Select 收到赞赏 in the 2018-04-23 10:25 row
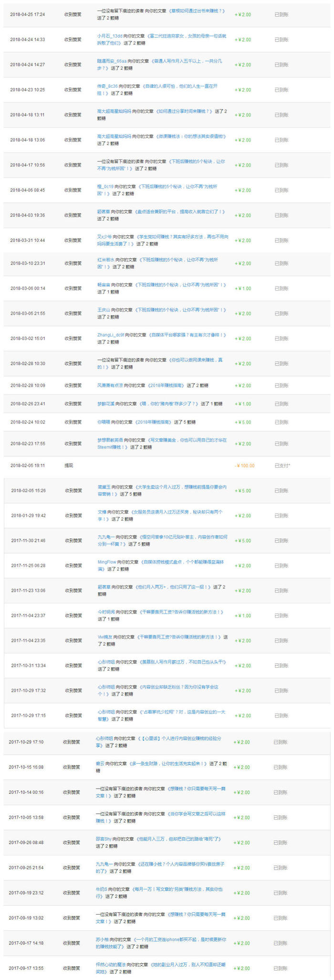Image resolution: width=334 pixels, height=980 pixels. click(x=73, y=90)
